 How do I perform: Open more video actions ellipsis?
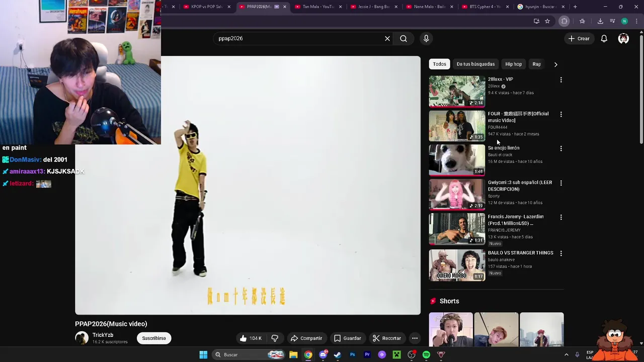tap(415, 338)
